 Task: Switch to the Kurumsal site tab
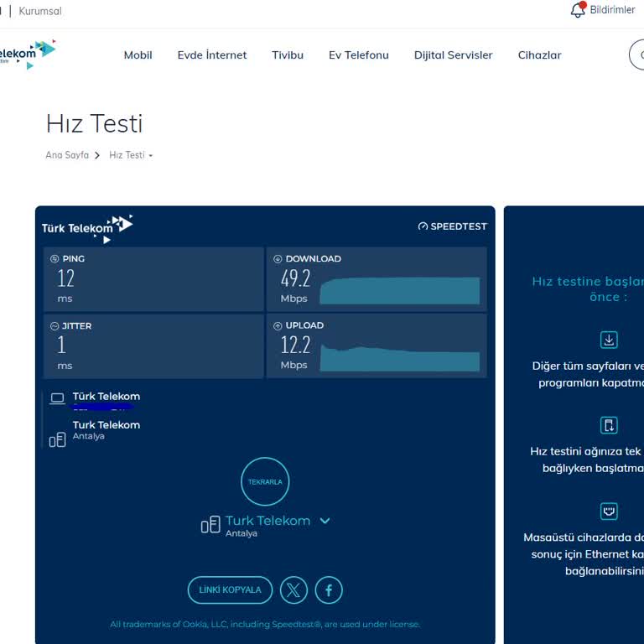click(40, 11)
